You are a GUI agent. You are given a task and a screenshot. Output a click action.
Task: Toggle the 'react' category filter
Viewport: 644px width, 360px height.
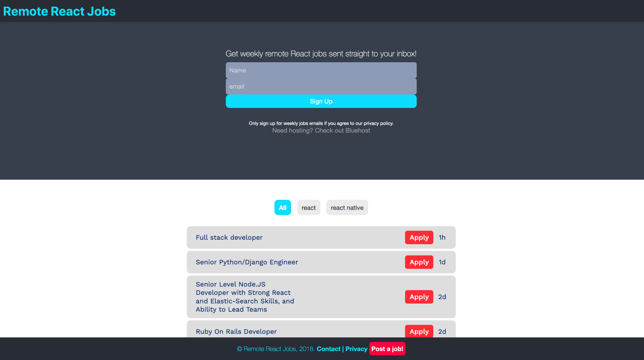pos(309,207)
